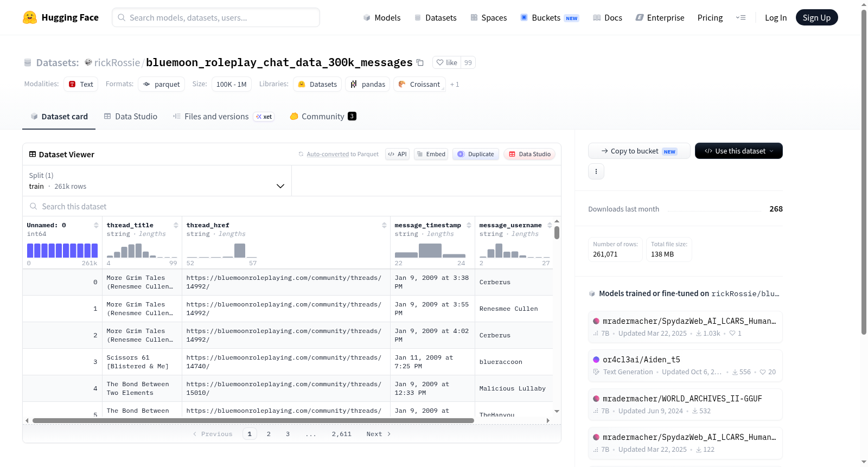Click Log In
The width and height of the screenshot is (868, 467).
coord(776,17)
